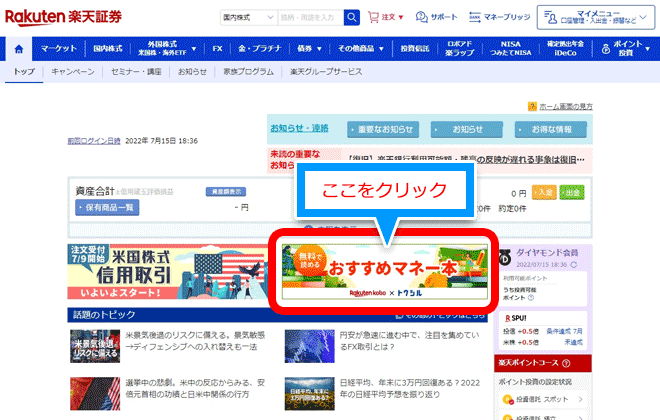Click the 銘柄・用語 search input field
The width and height of the screenshot is (660, 420).
coord(311,18)
